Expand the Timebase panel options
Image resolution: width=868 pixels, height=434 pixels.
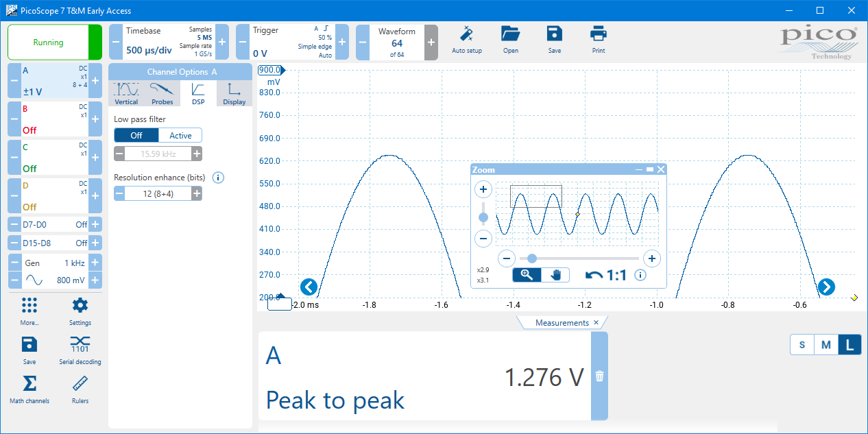pyautogui.click(x=221, y=42)
